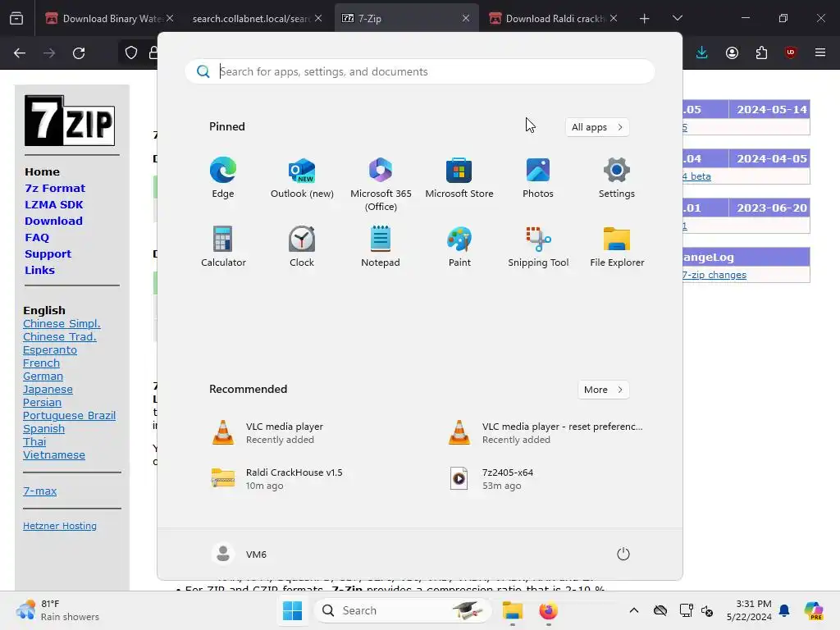
Task: Click the Windows Start button on taskbar
Action: 293,610
